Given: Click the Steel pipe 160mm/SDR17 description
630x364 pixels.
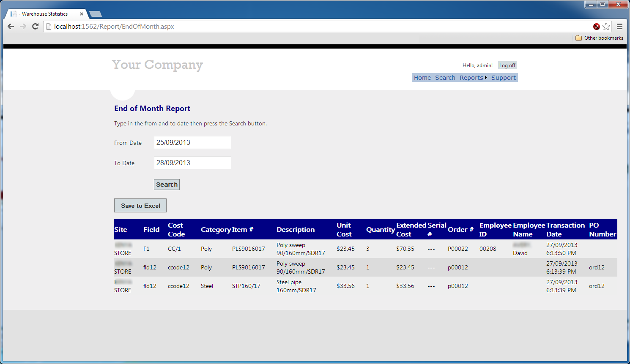Looking at the screenshot, I should pyautogui.click(x=296, y=286).
